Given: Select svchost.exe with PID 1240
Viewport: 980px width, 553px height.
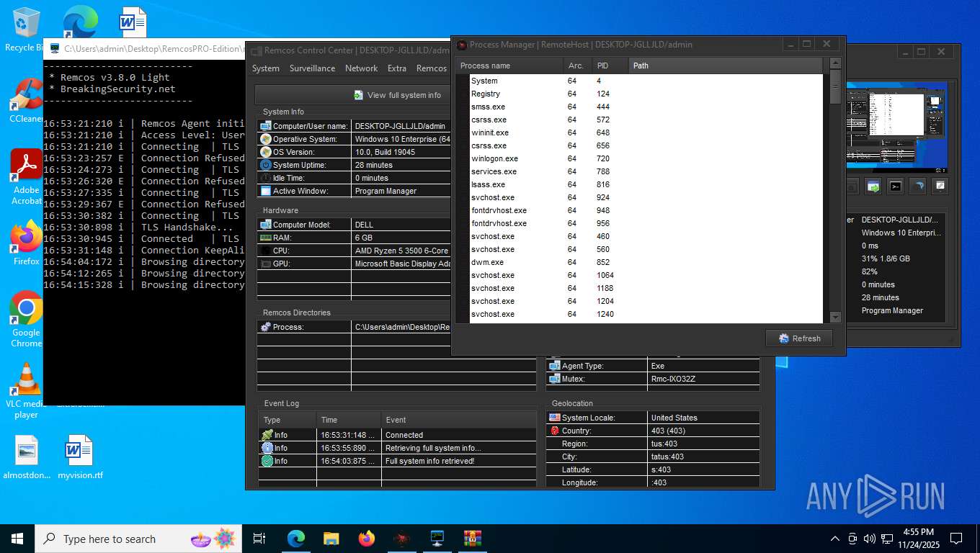Looking at the screenshot, I should tap(646, 314).
